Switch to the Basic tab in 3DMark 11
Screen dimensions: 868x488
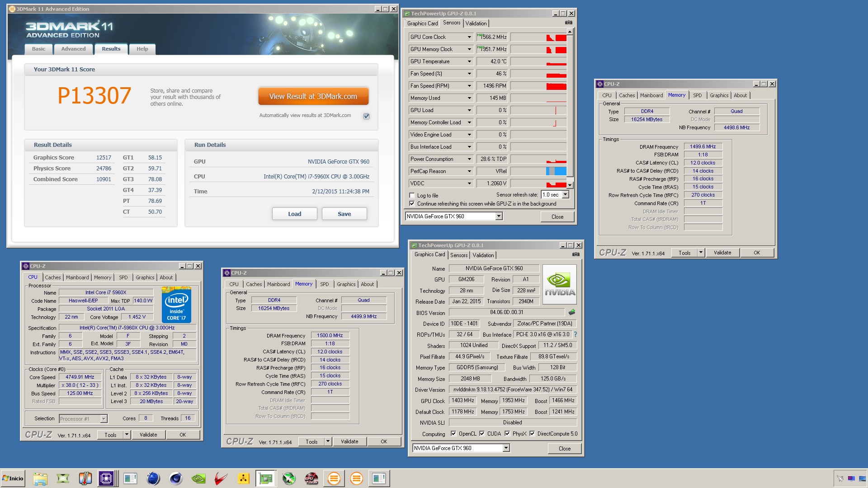pyautogui.click(x=39, y=49)
